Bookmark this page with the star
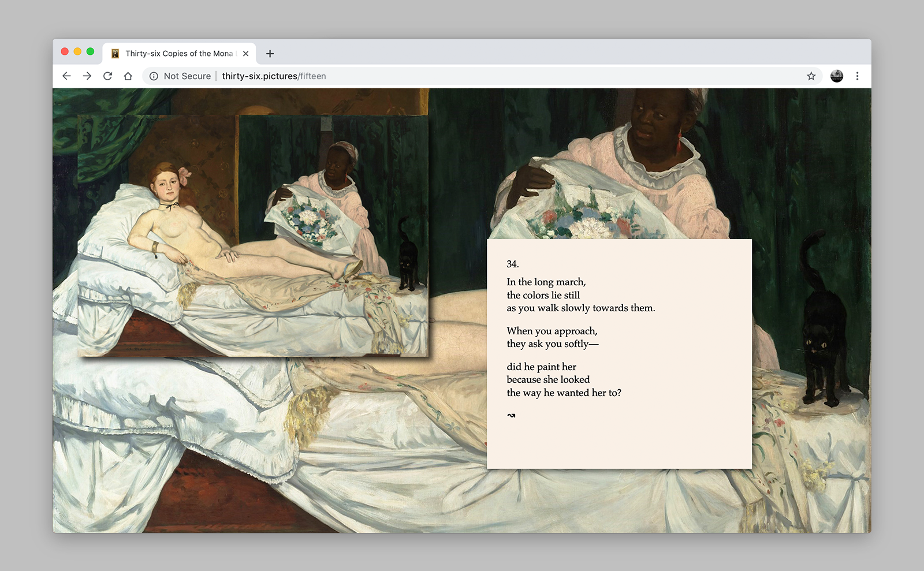Image resolution: width=924 pixels, height=571 pixels. point(811,76)
